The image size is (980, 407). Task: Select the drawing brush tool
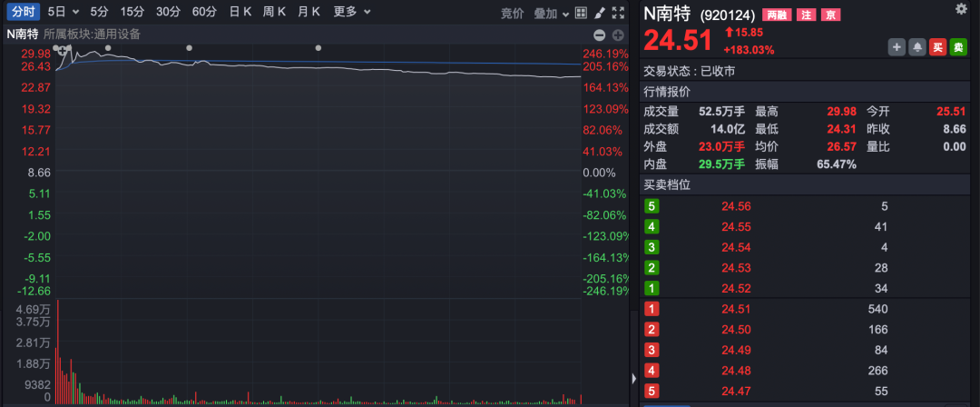[x=600, y=13]
